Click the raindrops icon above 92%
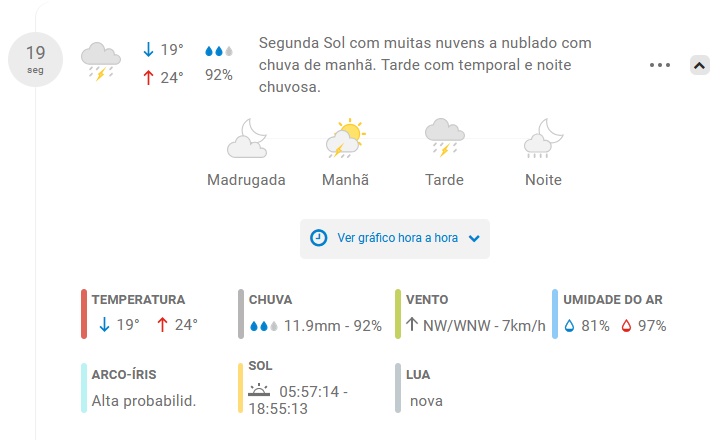Screen dimensions: 725x440 point(218,50)
